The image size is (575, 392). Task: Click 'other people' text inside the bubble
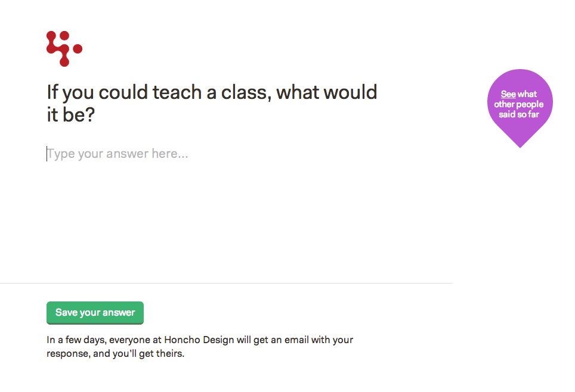point(519,104)
